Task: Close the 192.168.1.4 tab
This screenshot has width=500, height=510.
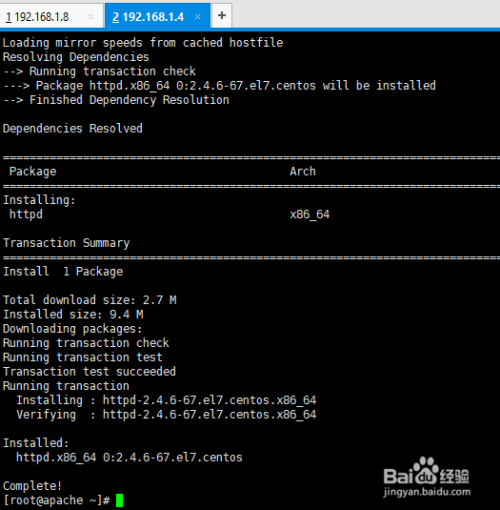Action: click(x=198, y=16)
